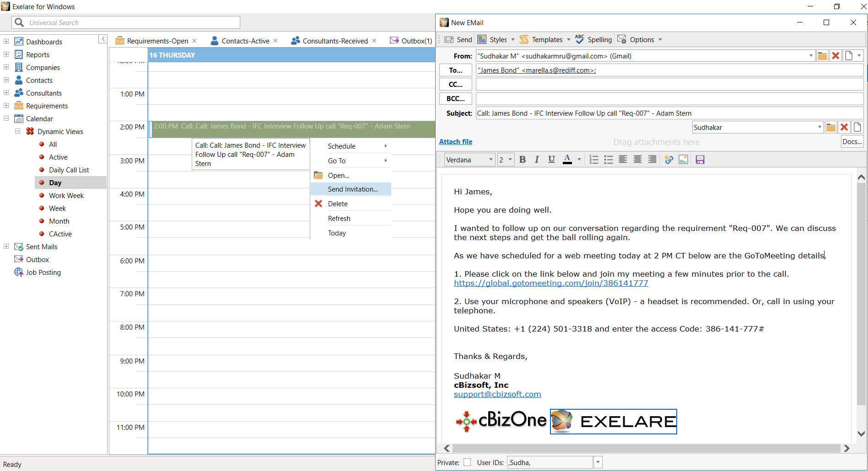
Task: Open the Schedule submenu
Action: 351,146
